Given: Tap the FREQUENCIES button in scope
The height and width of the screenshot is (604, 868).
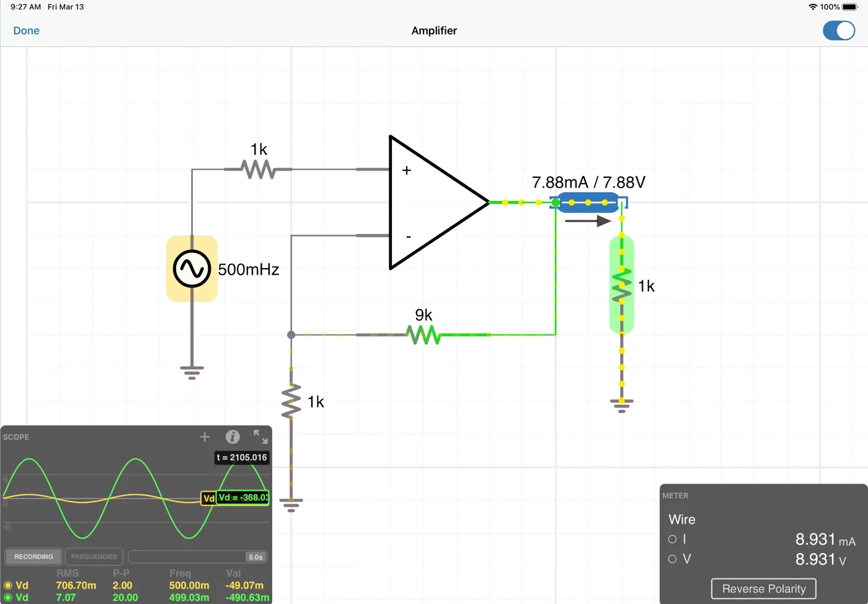Looking at the screenshot, I should (x=94, y=556).
